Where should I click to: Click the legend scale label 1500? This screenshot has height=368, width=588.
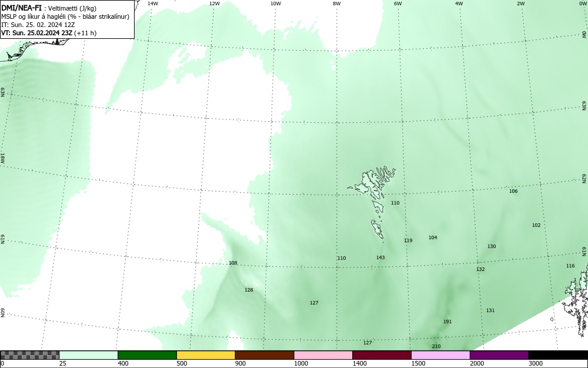(x=418, y=363)
